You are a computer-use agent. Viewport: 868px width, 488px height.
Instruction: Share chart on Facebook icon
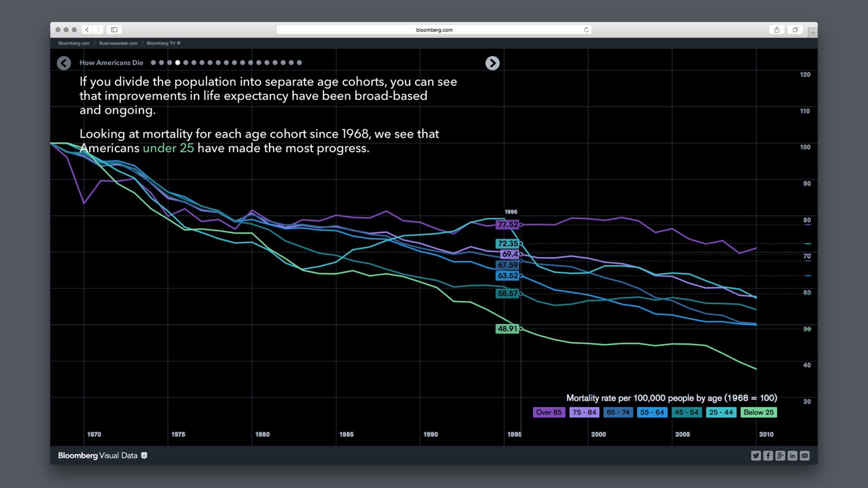point(768,455)
